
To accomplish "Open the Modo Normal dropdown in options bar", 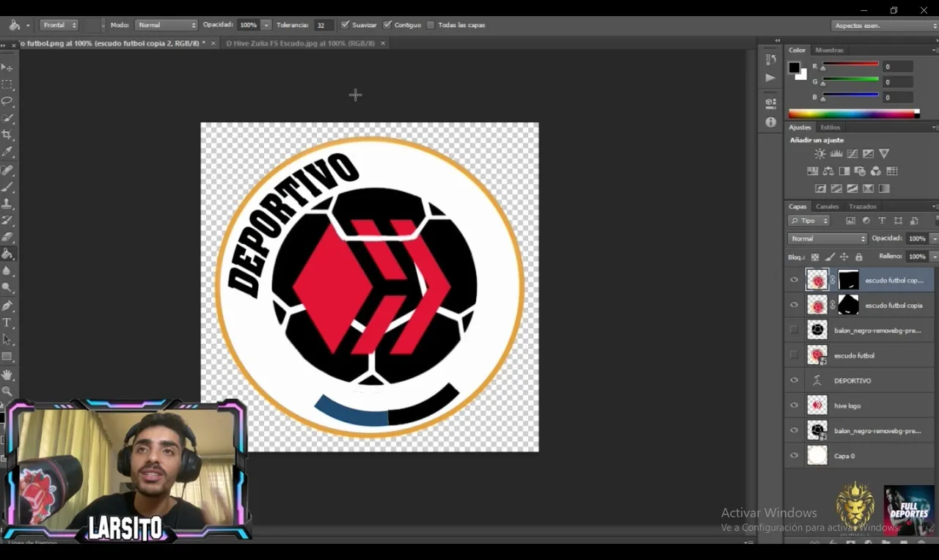I will click(167, 25).
